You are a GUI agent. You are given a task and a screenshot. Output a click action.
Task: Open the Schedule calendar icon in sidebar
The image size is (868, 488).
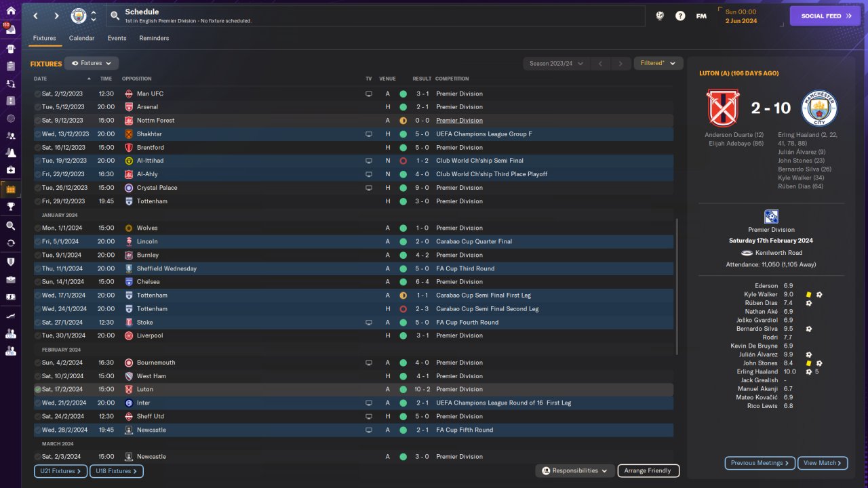(10, 189)
